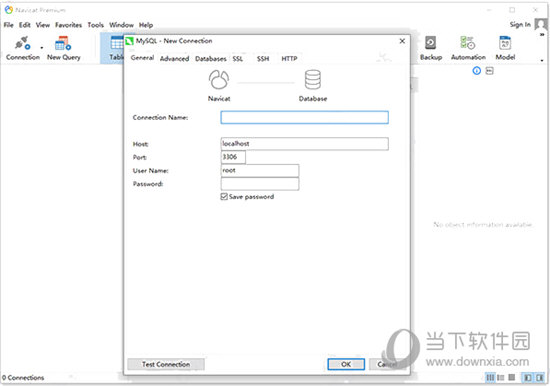Switch to the Advanced tab
This screenshot has height=386, width=550.
pyautogui.click(x=174, y=59)
